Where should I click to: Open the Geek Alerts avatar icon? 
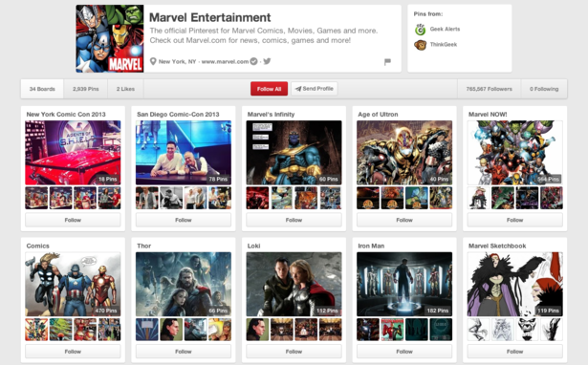421,30
